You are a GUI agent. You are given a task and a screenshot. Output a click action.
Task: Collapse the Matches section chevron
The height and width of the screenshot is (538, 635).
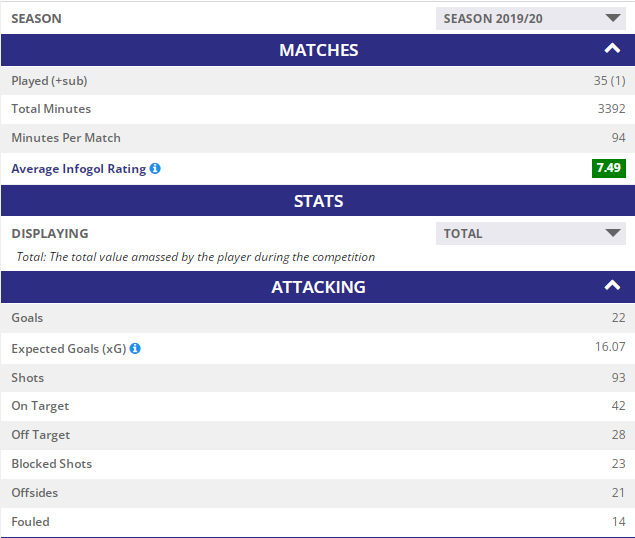[x=612, y=49]
